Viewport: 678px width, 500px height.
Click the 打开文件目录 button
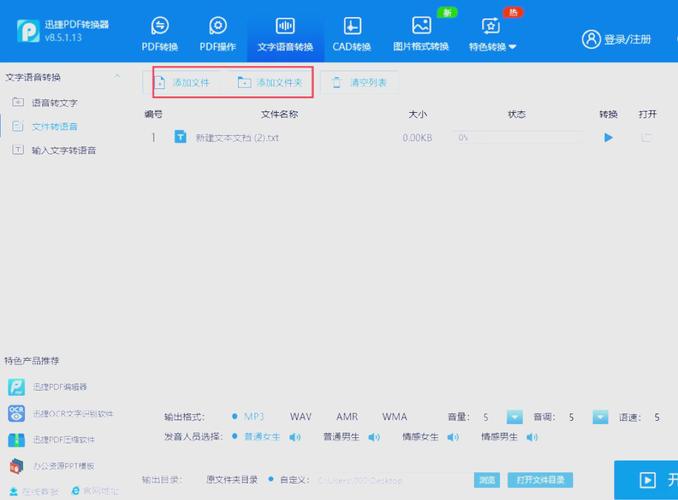(x=540, y=480)
